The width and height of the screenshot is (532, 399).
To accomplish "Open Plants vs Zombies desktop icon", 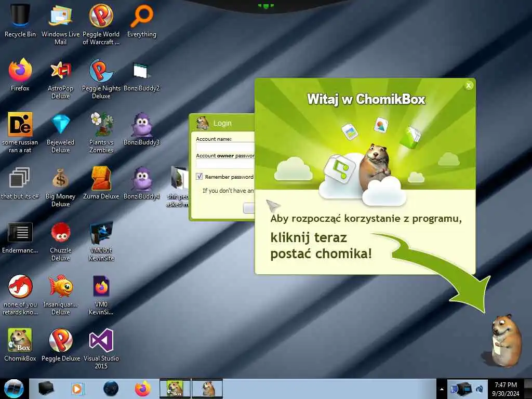I will click(101, 132).
